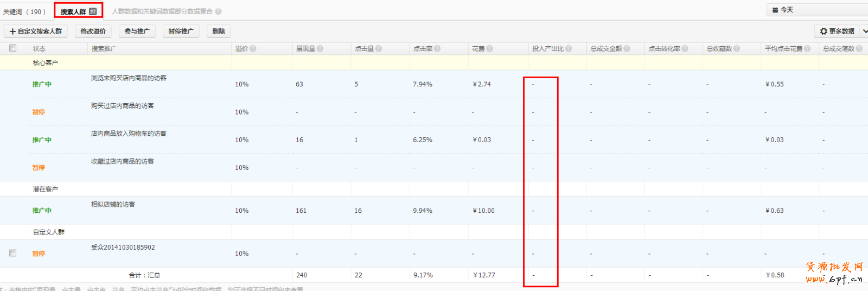This screenshot has width=868, height=291.
Task: Click help icon after 人群数据 overlap notice
Action: pos(218,11)
